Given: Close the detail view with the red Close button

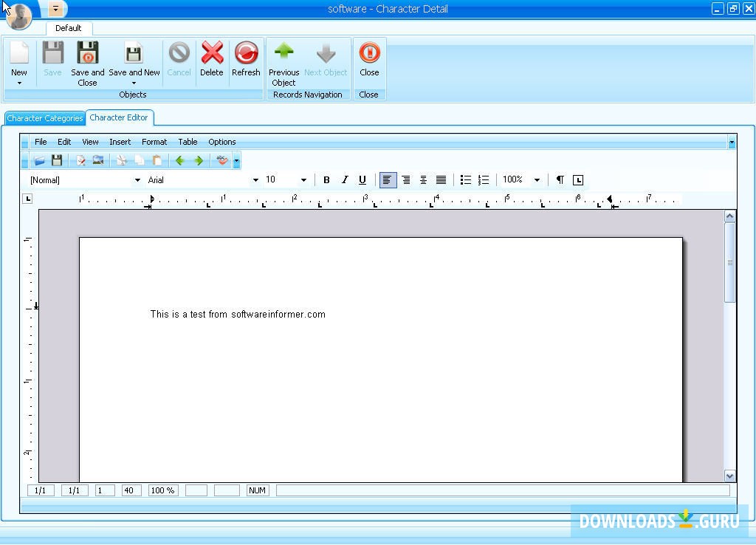Looking at the screenshot, I should tap(369, 59).
